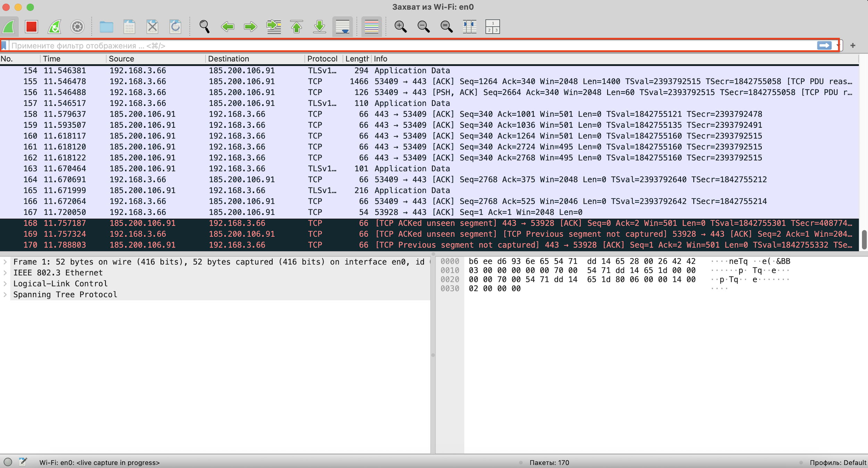Sort packets by the Source column header
868x468 pixels.
pyautogui.click(x=122, y=59)
